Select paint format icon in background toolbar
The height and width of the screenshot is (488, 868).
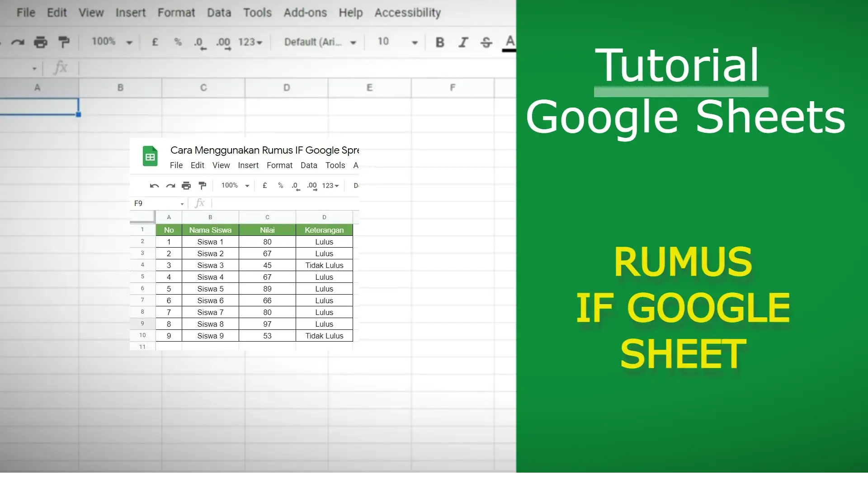(64, 42)
